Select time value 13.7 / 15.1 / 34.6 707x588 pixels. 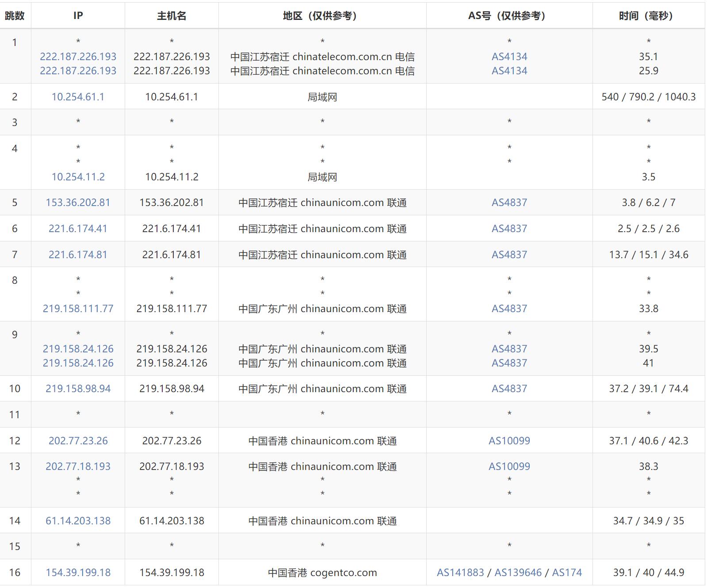click(649, 255)
